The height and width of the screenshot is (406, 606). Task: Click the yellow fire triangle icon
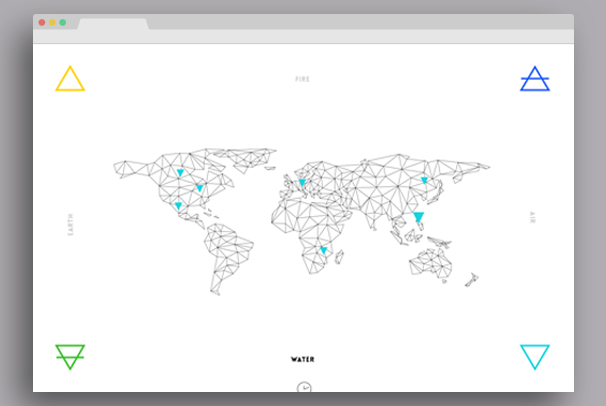coord(70,80)
